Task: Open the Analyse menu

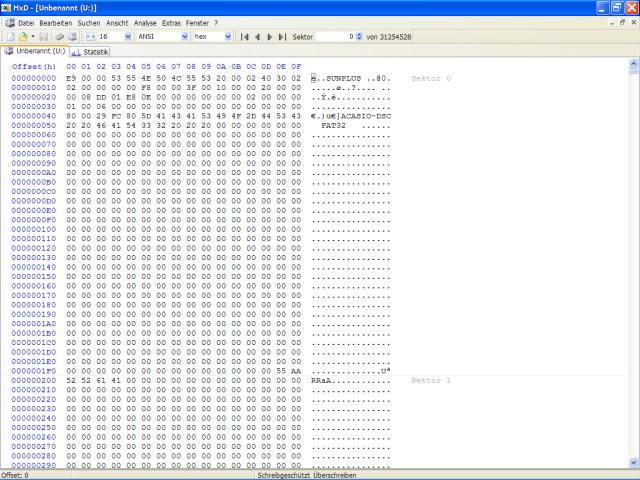Action: [145, 23]
